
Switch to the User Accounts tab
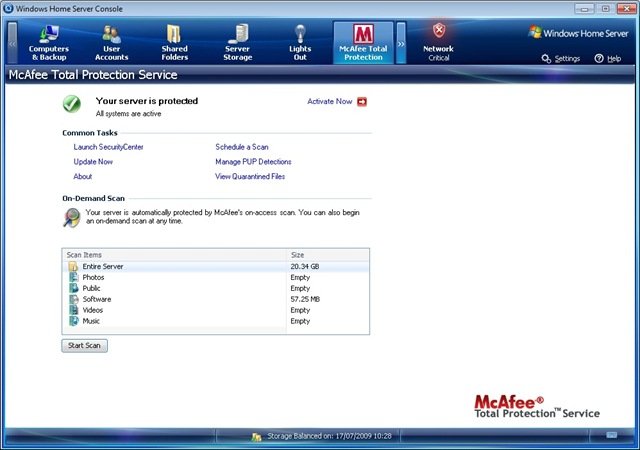click(111, 42)
